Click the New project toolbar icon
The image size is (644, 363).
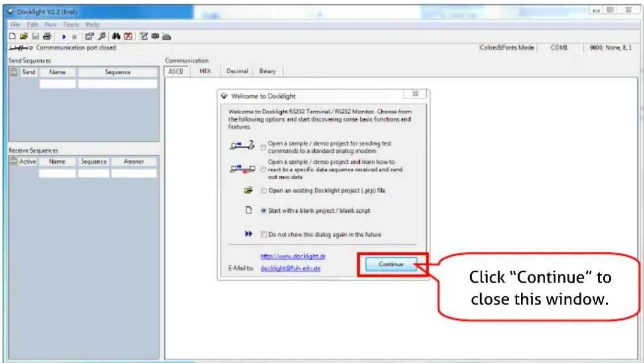(12, 36)
